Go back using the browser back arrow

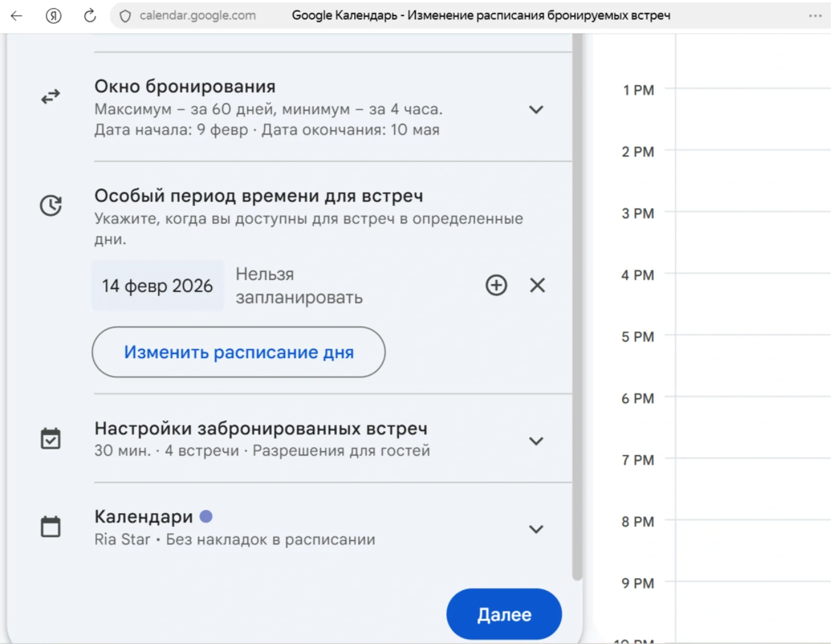tap(17, 15)
